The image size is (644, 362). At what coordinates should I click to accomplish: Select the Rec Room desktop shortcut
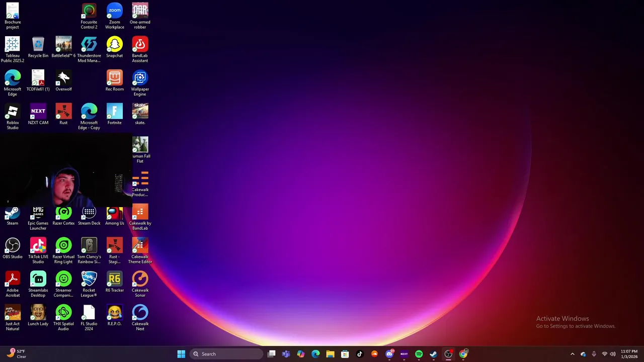[114, 80]
